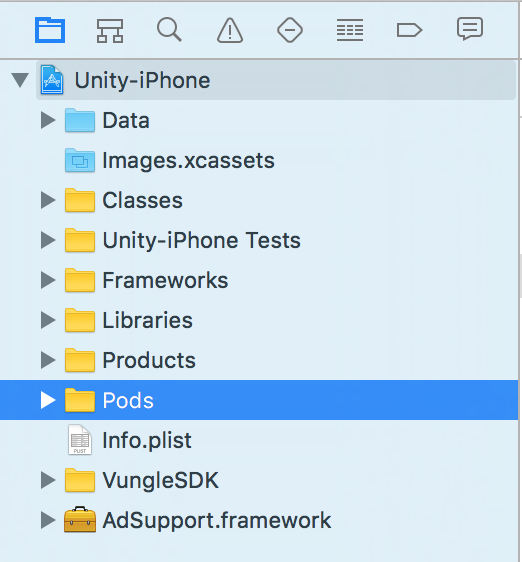Select the Classes row label
This screenshot has width=522, height=562.
143,200
